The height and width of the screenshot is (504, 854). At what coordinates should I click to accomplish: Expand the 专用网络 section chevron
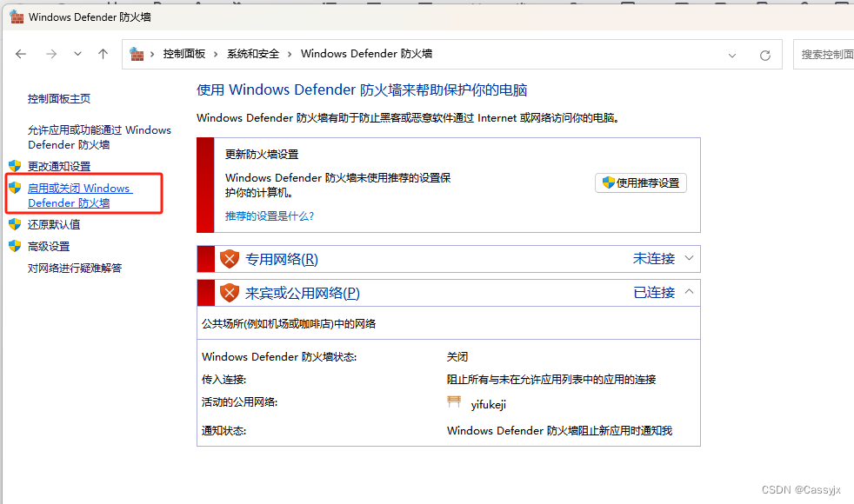pyautogui.click(x=689, y=258)
